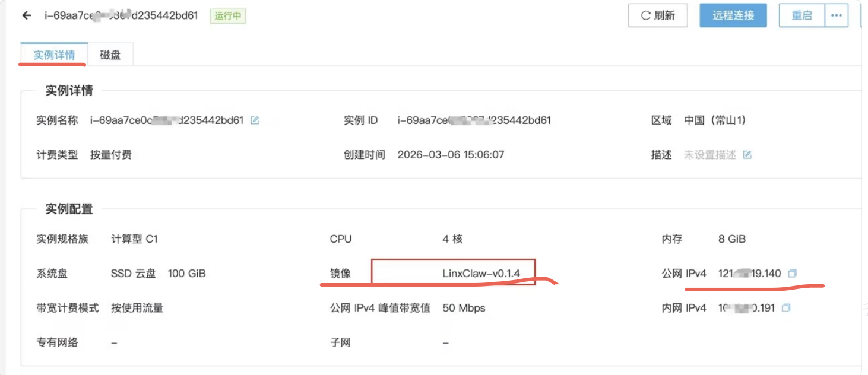
Task: Click the 实例 ID field value
Action: (474, 120)
